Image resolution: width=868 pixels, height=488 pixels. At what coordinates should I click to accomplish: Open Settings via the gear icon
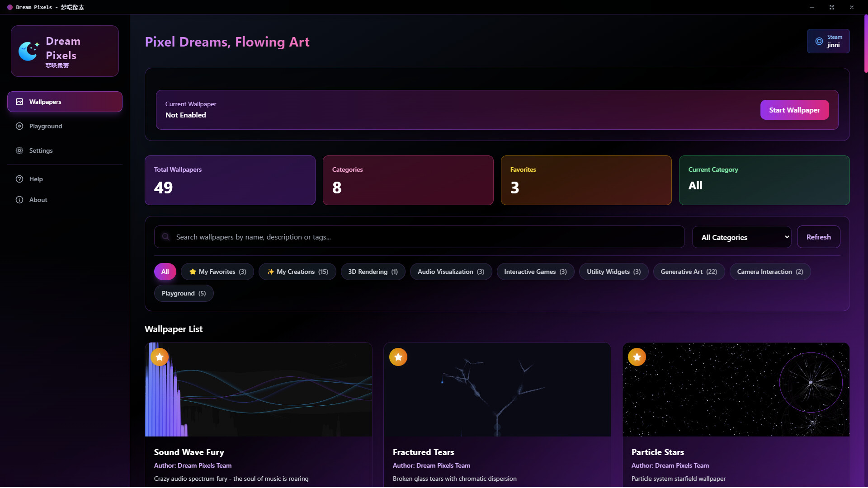coord(19,150)
